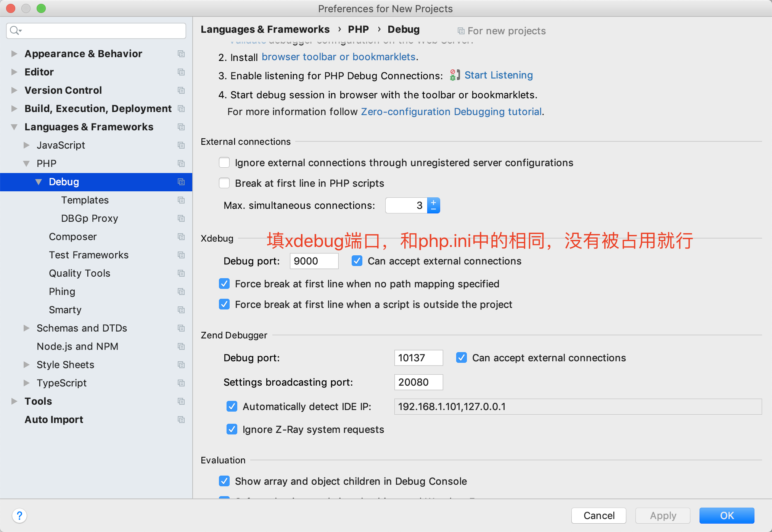Click the search magnifier icon in sidebar
This screenshot has height=532, width=772.
pos(14,30)
